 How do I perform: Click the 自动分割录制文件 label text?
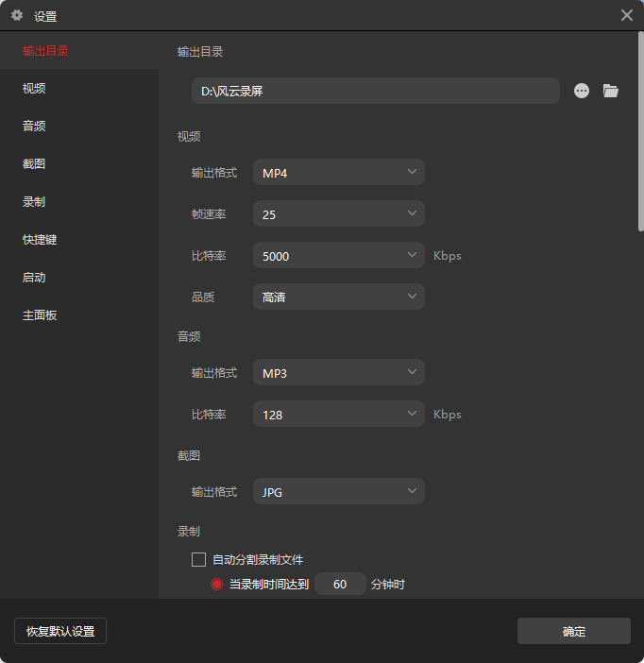pos(258,560)
